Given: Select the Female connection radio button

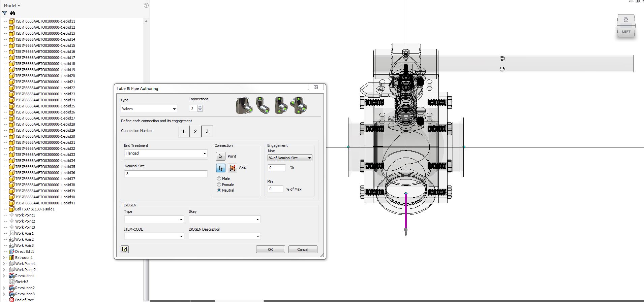Looking at the screenshot, I should pyautogui.click(x=219, y=184).
